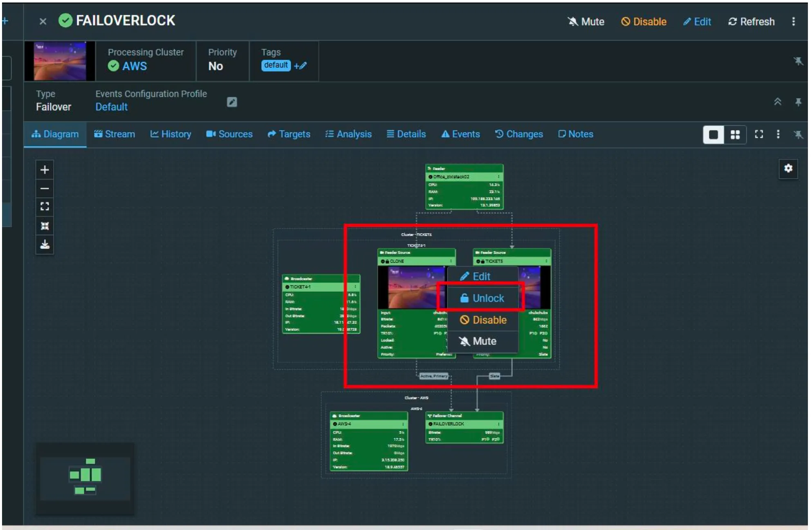
Task: Download the diagram image
Action: point(45,245)
